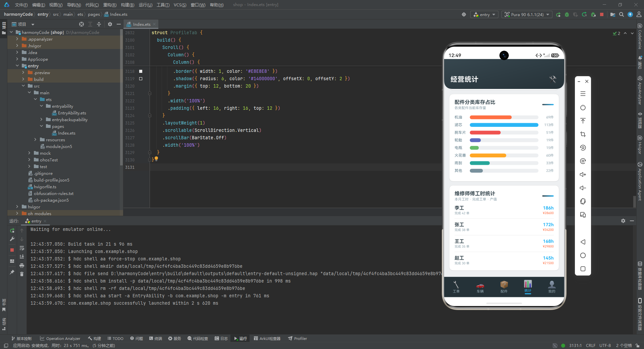644x349 pixels.
Task: Click the rerun 'entry' icon in the top toolbar
Action: (558, 14)
